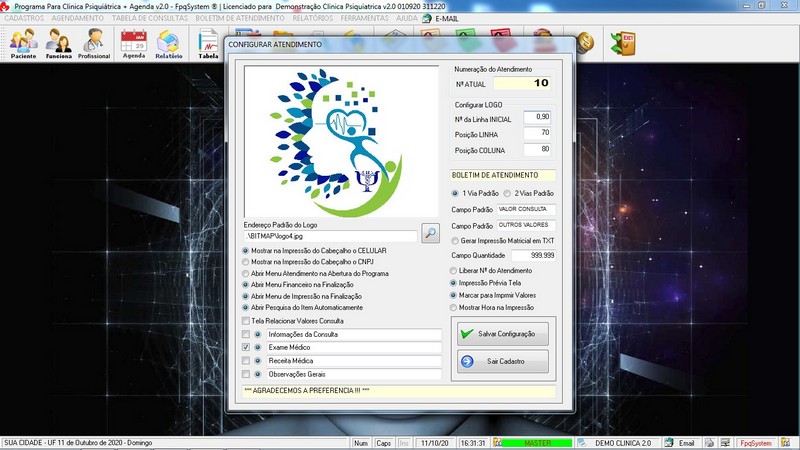The height and width of the screenshot is (450, 800).
Task: Check Tela Relacionar Valores Consulta
Action: click(246, 321)
